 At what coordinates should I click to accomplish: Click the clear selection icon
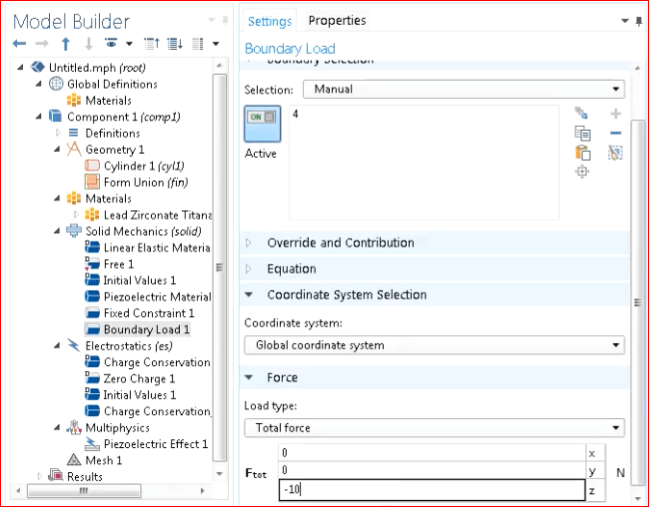click(x=615, y=153)
